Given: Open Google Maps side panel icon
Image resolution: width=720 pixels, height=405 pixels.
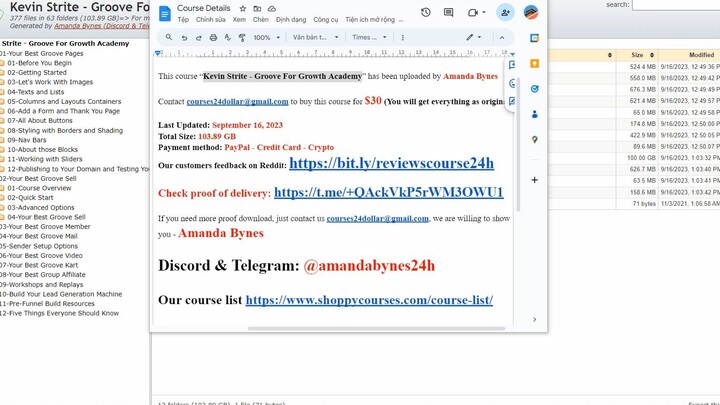Looking at the screenshot, I should [534, 140].
